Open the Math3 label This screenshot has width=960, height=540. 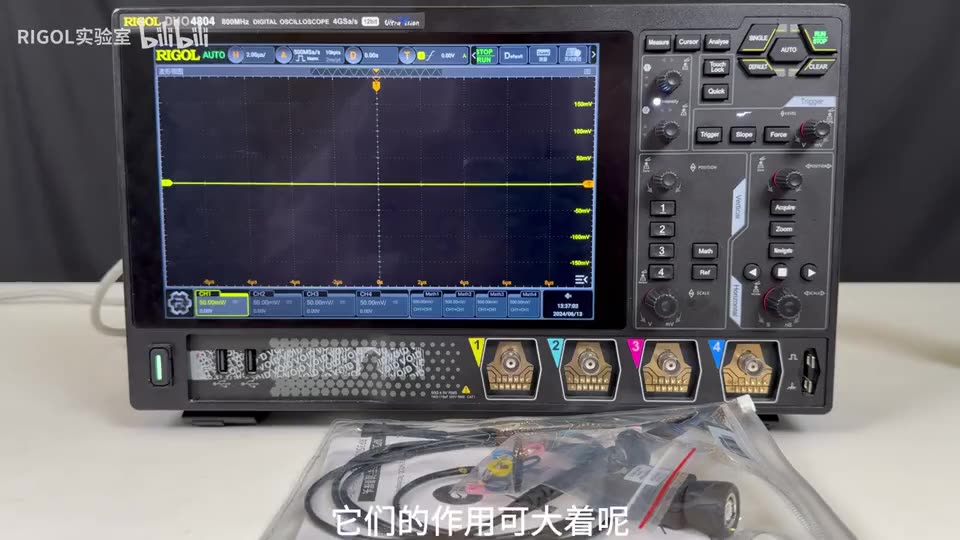pyautogui.click(x=497, y=294)
